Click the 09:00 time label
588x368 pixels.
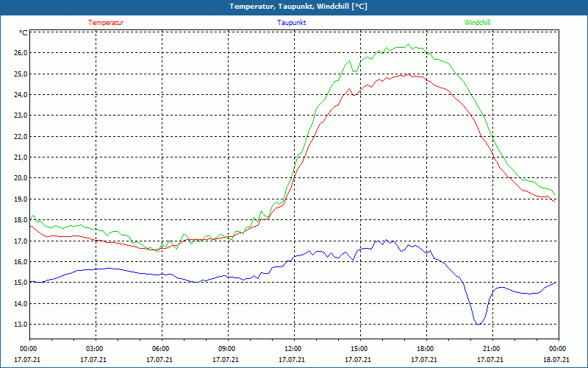point(228,349)
